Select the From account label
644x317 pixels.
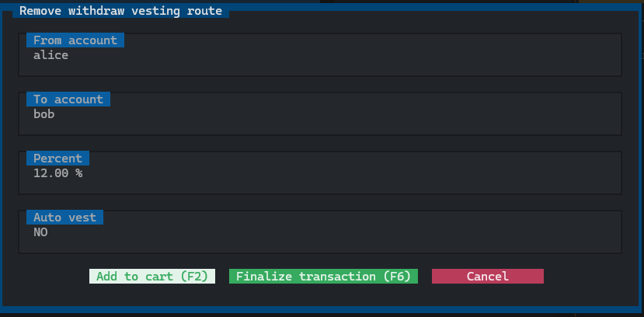(x=75, y=40)
